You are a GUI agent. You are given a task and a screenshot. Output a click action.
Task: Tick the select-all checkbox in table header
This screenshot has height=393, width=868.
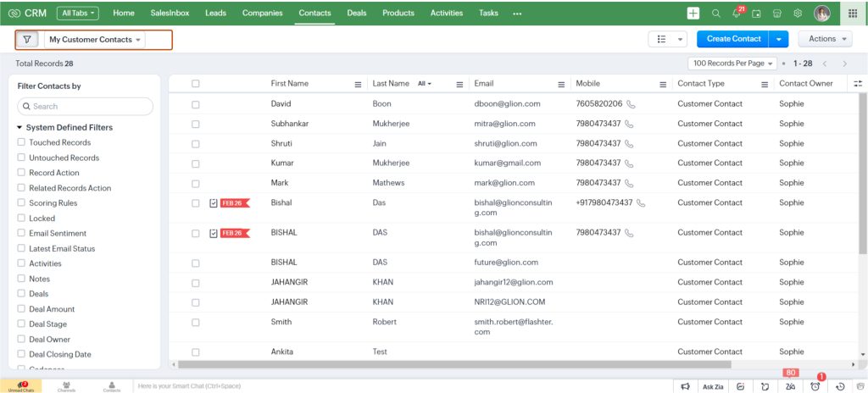pos(196,84)
